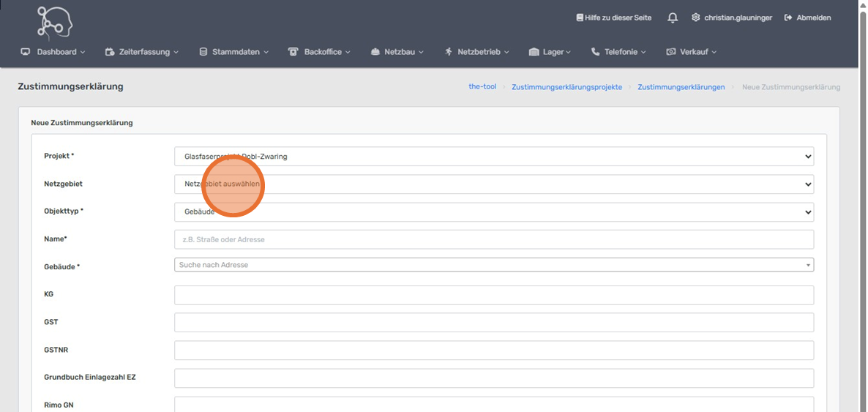Image resolution: width=868 pixels, height=412 pixels.
Task: Click the head logo in the header
Action: coord(55,23)
